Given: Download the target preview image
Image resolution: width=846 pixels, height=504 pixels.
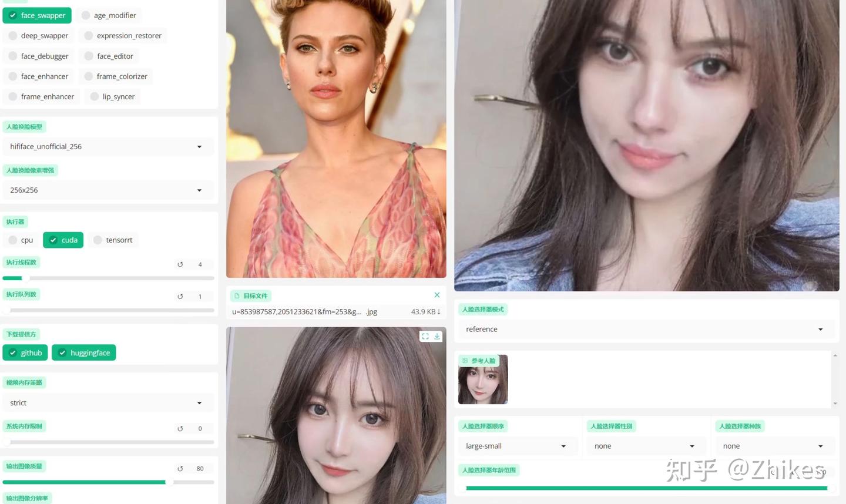Looking at the screenshot, I should (x=437, y=336).
